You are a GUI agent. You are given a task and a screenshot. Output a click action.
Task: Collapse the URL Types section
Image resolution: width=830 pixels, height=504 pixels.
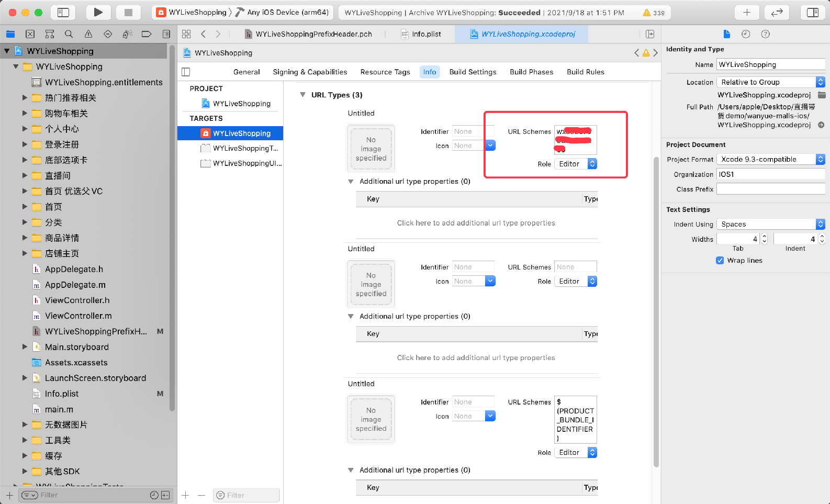tap(302, 95)
